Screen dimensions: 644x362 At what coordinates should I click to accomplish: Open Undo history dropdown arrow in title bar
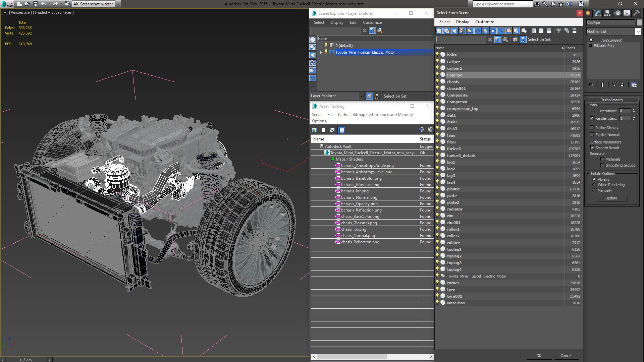(x=49, y=4)
